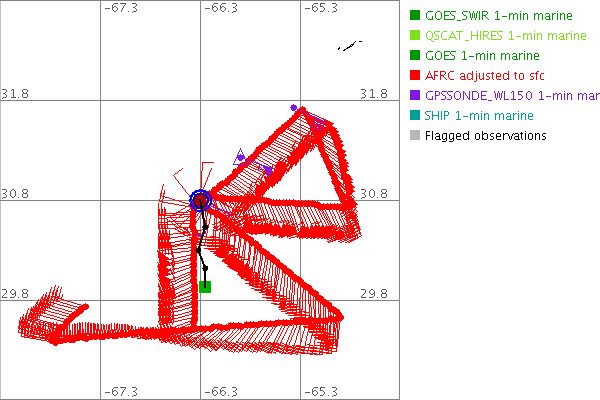This screenshot has height=400, width=600.
Task: Click the light green QSCAT_HIRES legend square
Action: point(415,36)
